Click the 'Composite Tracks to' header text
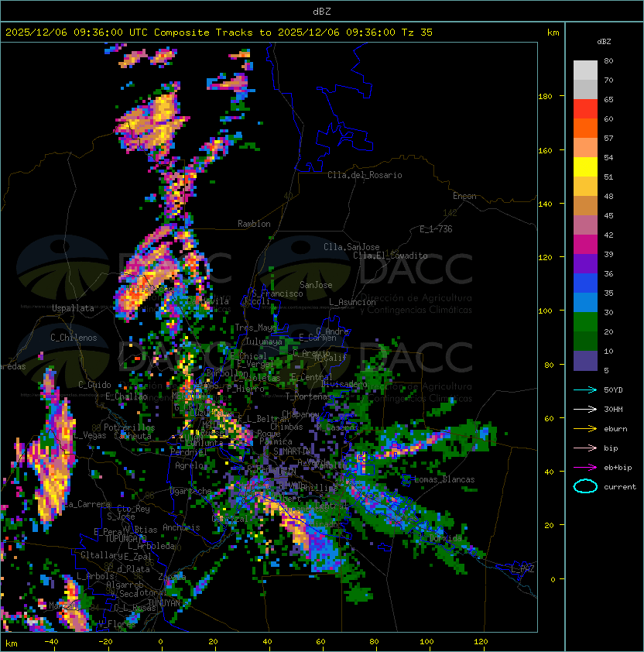The width and height of the screenshot is (644, 652). click(212, 33)
